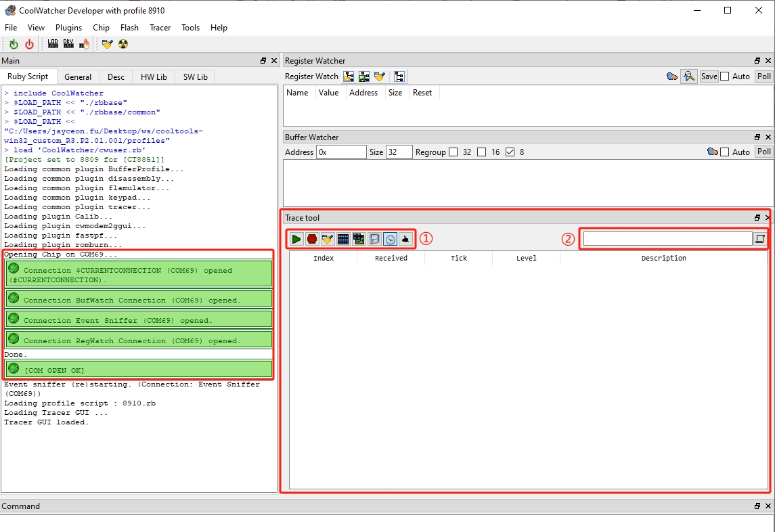Image resolution: width=775 pixels, height=532 pixels.
Task: Open the Tools menu
Action: click(x=190, y=28)
